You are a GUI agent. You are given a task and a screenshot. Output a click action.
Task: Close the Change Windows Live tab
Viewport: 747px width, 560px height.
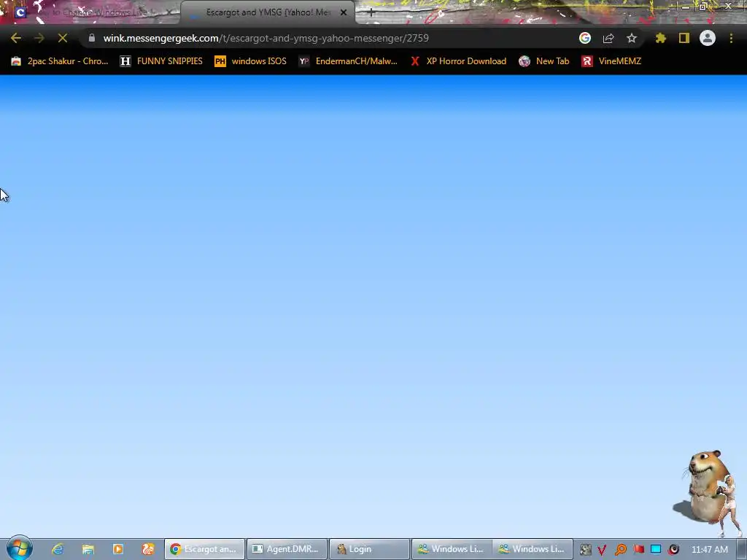coord(169,12)
